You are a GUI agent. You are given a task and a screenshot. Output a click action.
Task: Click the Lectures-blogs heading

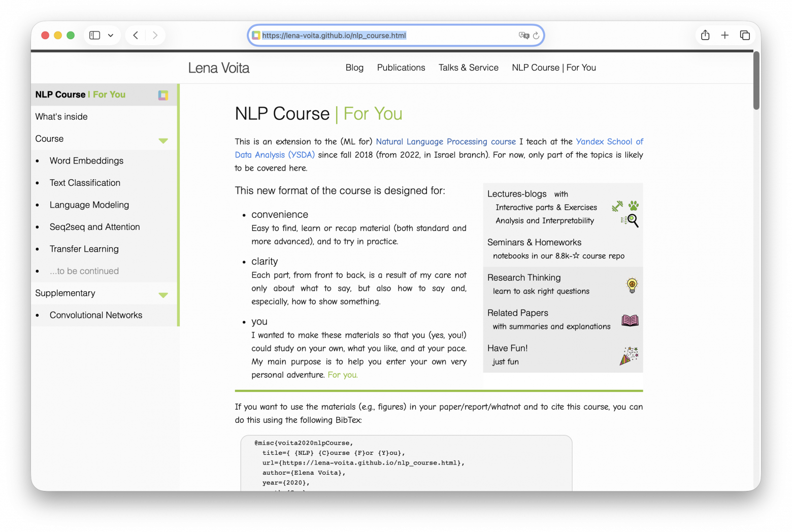click(x=517, y=194)
